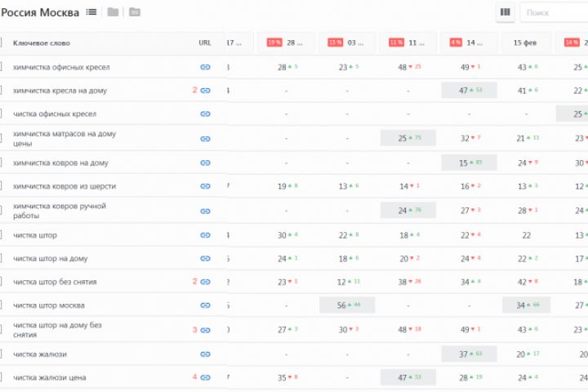This screenshot has height=392, width=588.
Task: Open URL link for химчистка матрасов на дому цены
Action: point(205,139)
